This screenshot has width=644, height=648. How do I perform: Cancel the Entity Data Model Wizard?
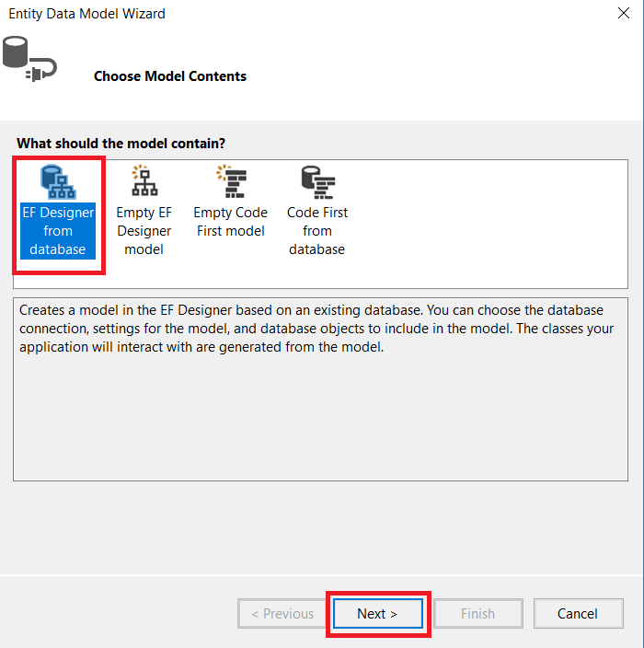pos(578,614)
